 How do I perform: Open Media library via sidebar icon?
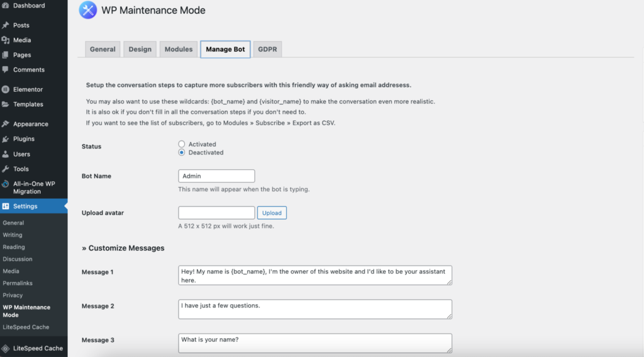6,40
